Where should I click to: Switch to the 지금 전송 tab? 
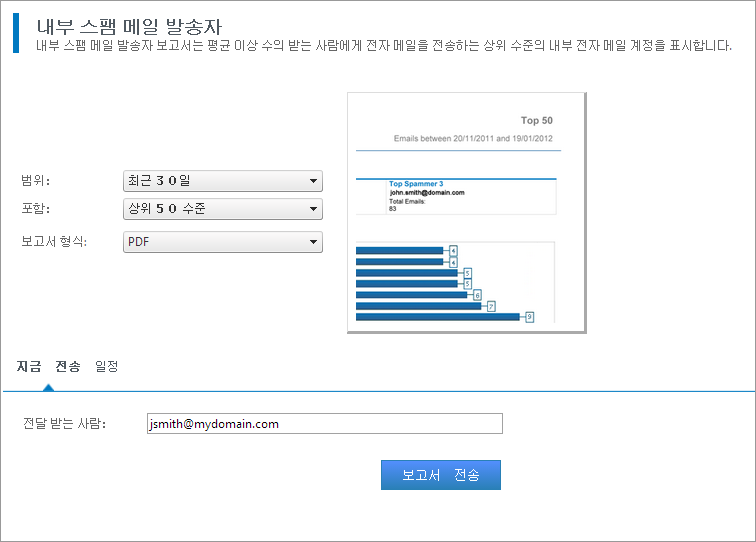click(48, 366)
